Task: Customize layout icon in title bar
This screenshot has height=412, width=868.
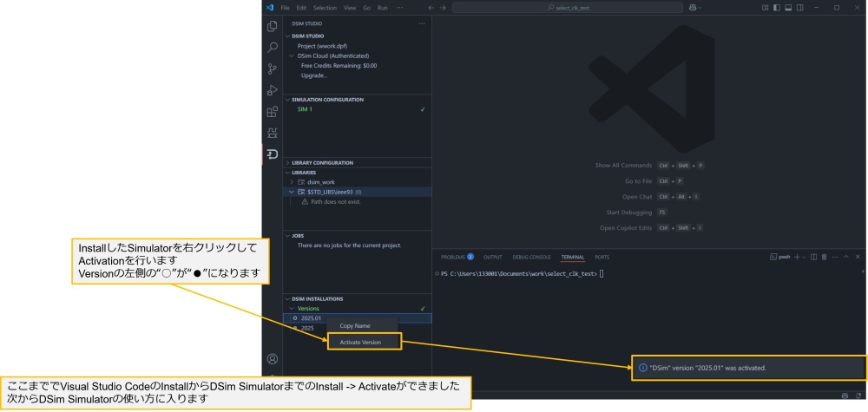Action: (766, 8)
